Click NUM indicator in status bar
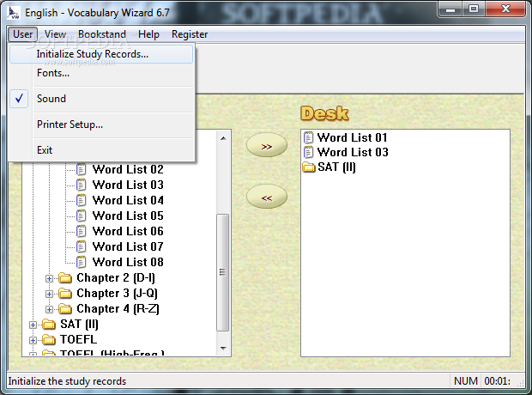Viewport: 532px width, 395px height. [x=465, y=381]
